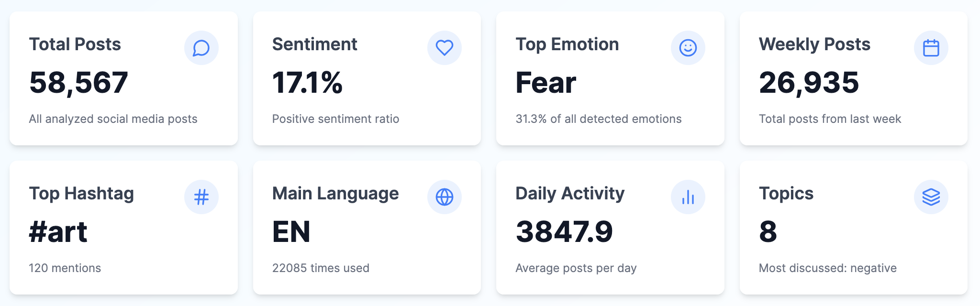Click the smiley face icon on Top Emotion

point(688,48)
